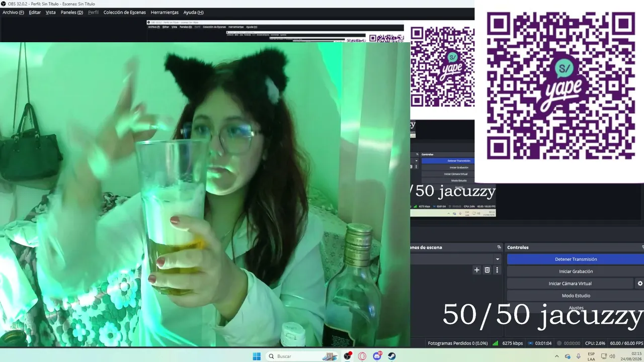Click the grey recording indicator beside 00:00:00
644x362 pixels.
559,343
